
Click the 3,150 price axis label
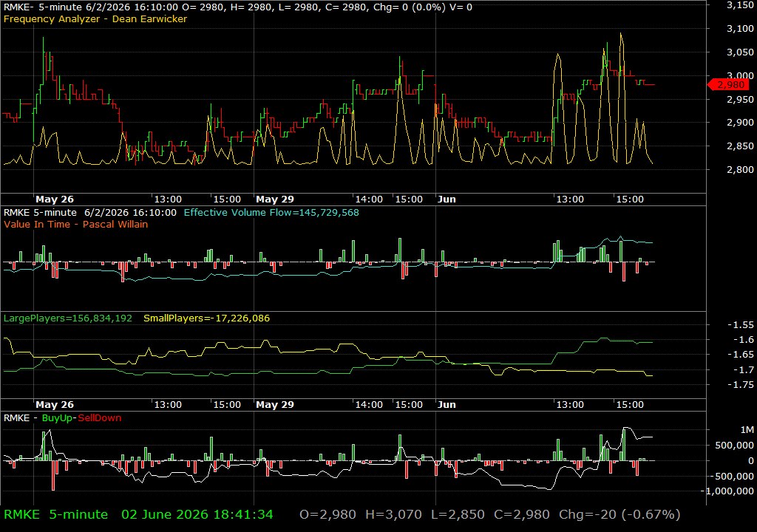[x=739, y=5]
